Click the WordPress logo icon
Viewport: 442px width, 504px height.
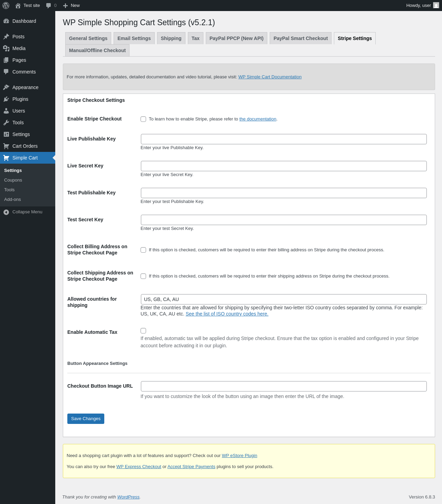coord(6,6)
